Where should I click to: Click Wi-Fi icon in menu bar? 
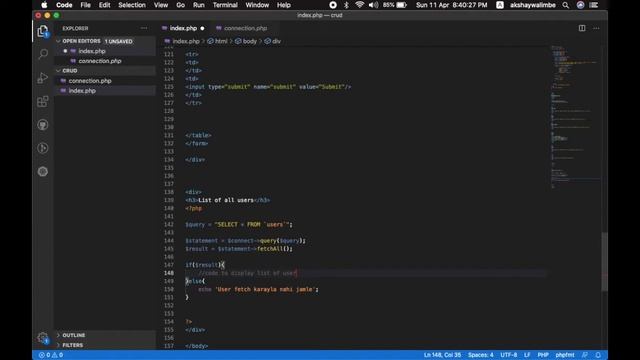pyautogui.click(x=360, y=5)
